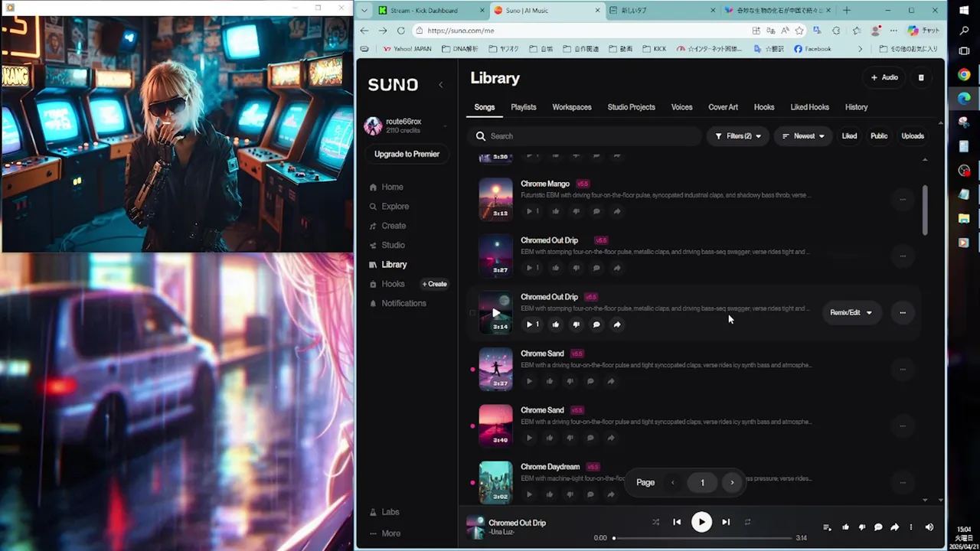
Task: Share the Chrome Mango song
Action: pyautogui.click(x=617, y=211)
